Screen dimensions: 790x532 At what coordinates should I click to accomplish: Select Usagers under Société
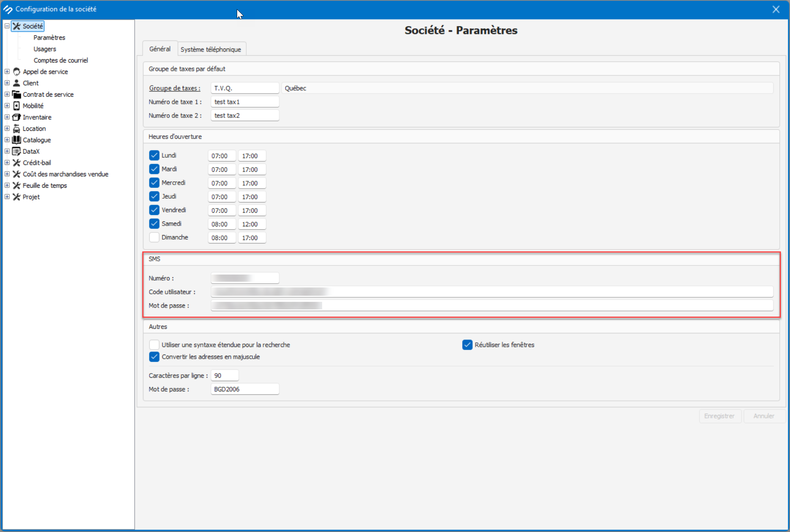tap(45, 49)
